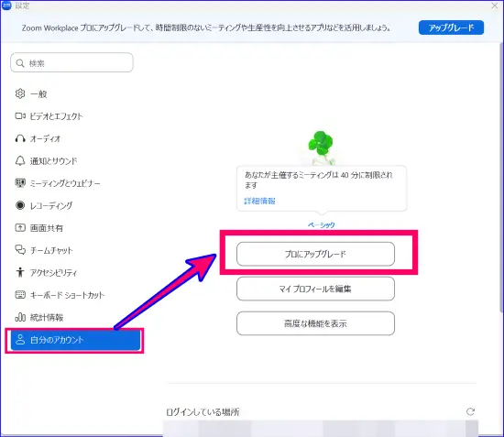Click the vertical scrollbar on the right
Screen dimensions: 504x437
point(501,177)
